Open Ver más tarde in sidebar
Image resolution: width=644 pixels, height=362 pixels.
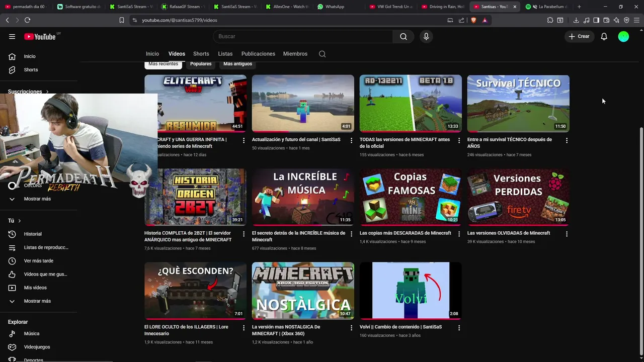38,261
